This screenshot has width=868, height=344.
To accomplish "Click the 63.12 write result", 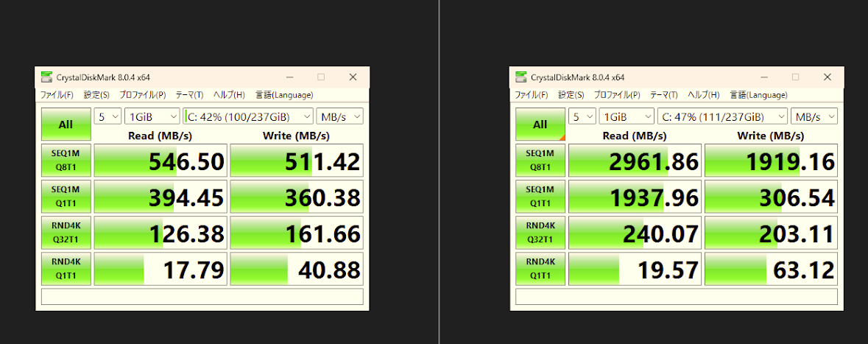I will (771, 269).
